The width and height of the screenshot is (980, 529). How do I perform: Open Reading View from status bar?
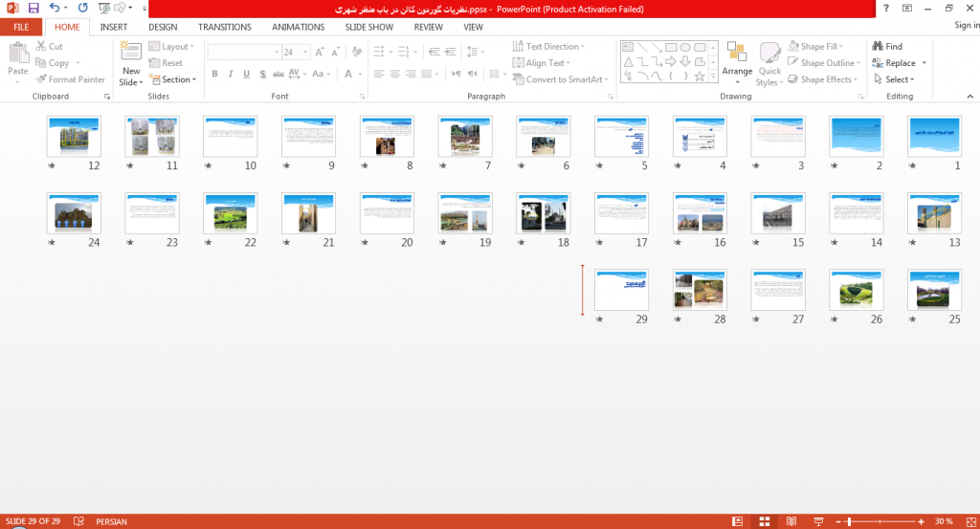click(x=791, y=521)
